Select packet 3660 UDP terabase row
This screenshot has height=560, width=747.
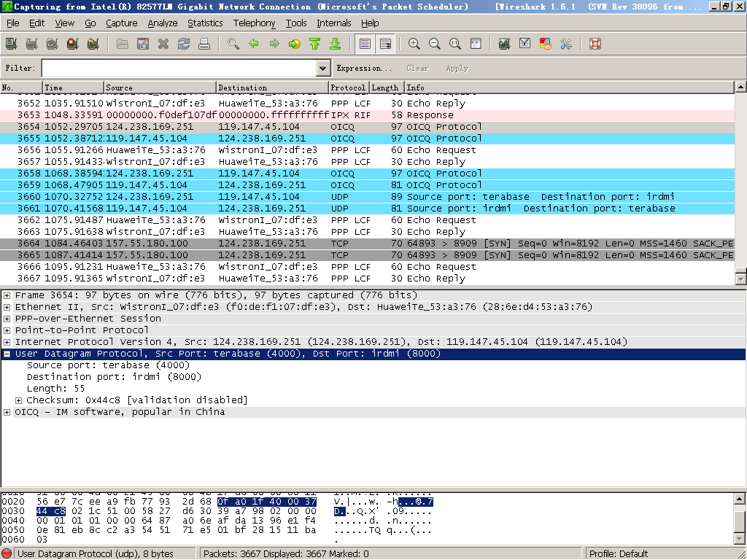click(367, 197)
